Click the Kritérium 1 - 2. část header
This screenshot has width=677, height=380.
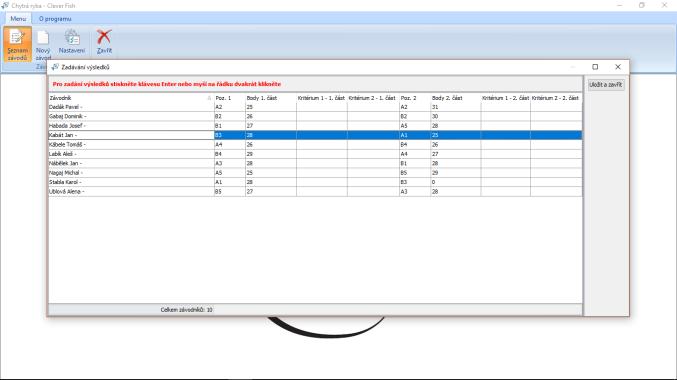(506, 98)
